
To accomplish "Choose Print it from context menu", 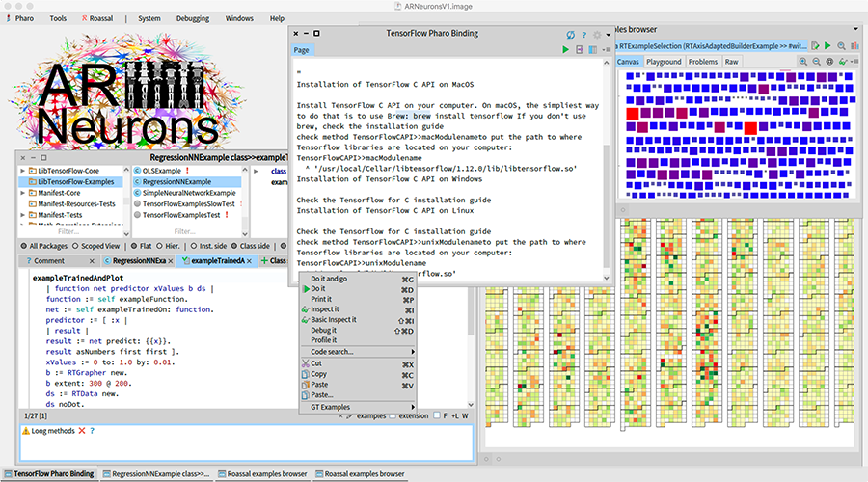I will pyautogui.click(x=358, y=299).
